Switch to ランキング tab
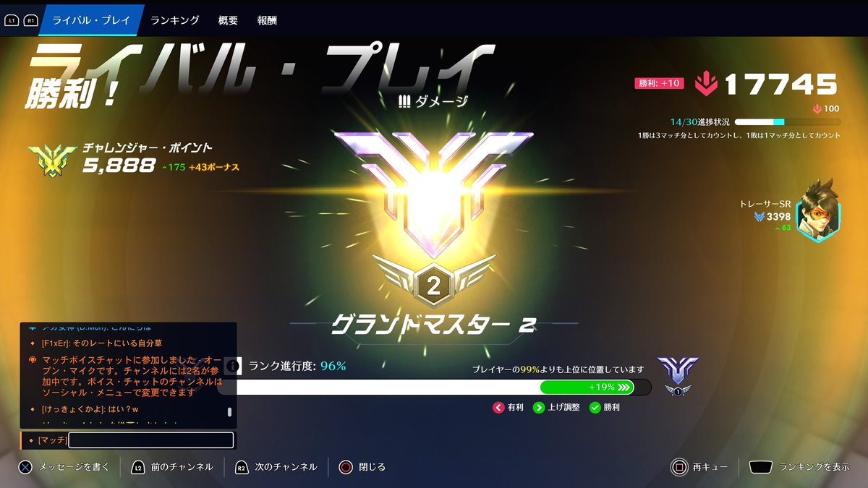Screen dimensions: 868x488 175,20
